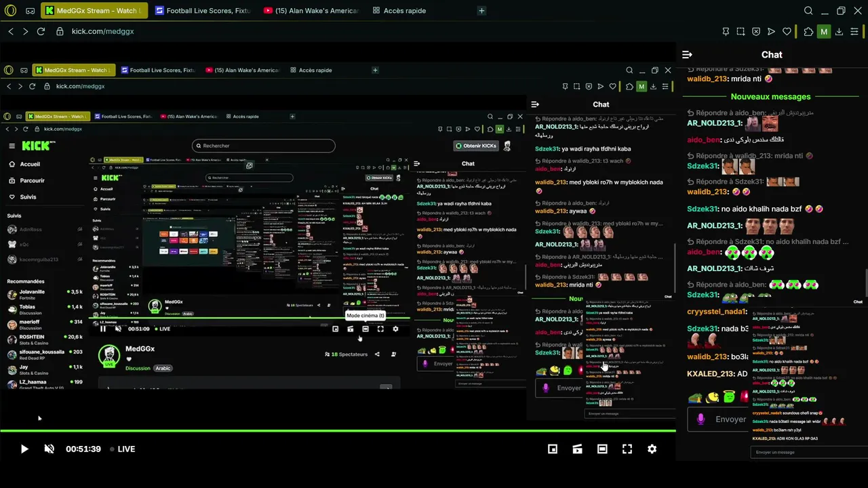Switch to Alan Wake's American tab
This screenshot has height=488, width=868.
coord(311,11)
